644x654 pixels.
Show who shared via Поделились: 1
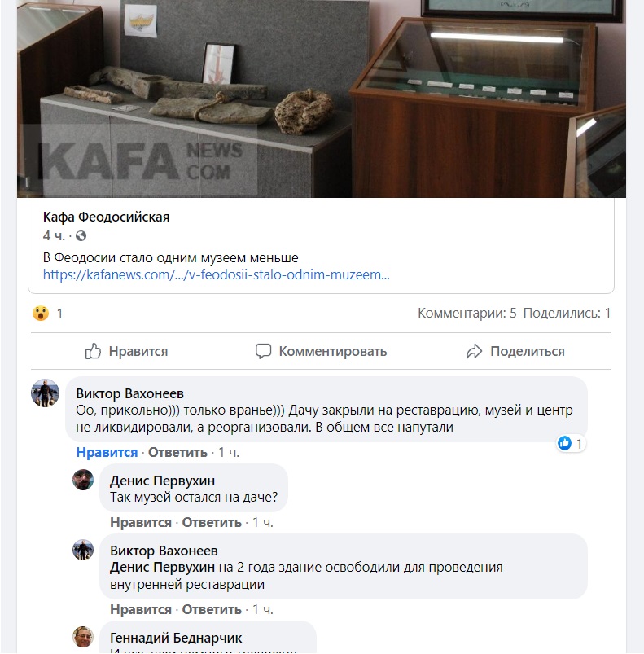pos(567,313)
